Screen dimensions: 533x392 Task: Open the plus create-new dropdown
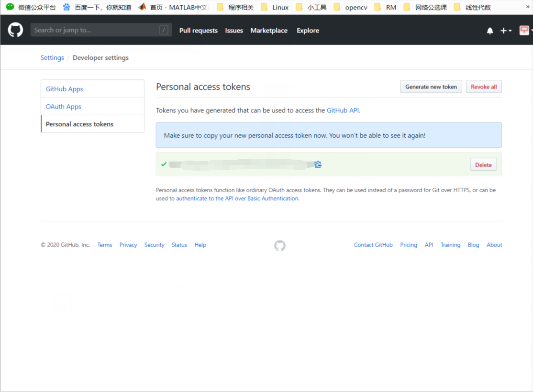click(x=506, y=31)
